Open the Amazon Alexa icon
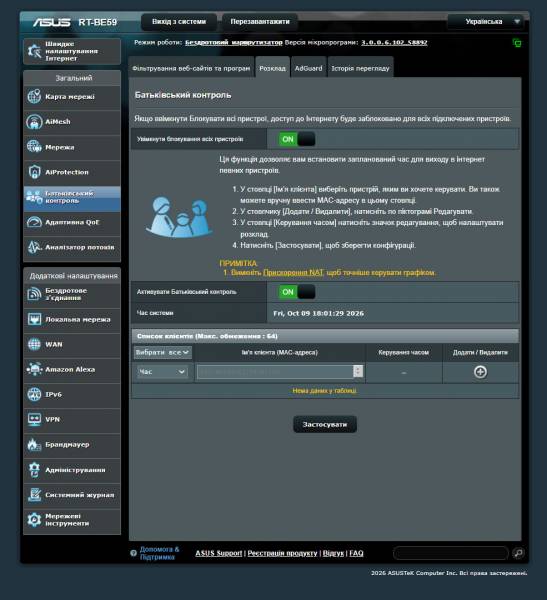 point(34,369)
